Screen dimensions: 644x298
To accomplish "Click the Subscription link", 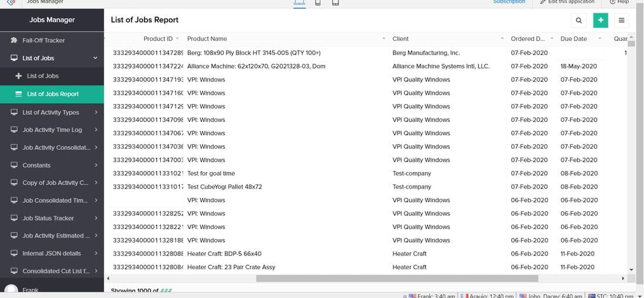I will [x=509, y=2].
